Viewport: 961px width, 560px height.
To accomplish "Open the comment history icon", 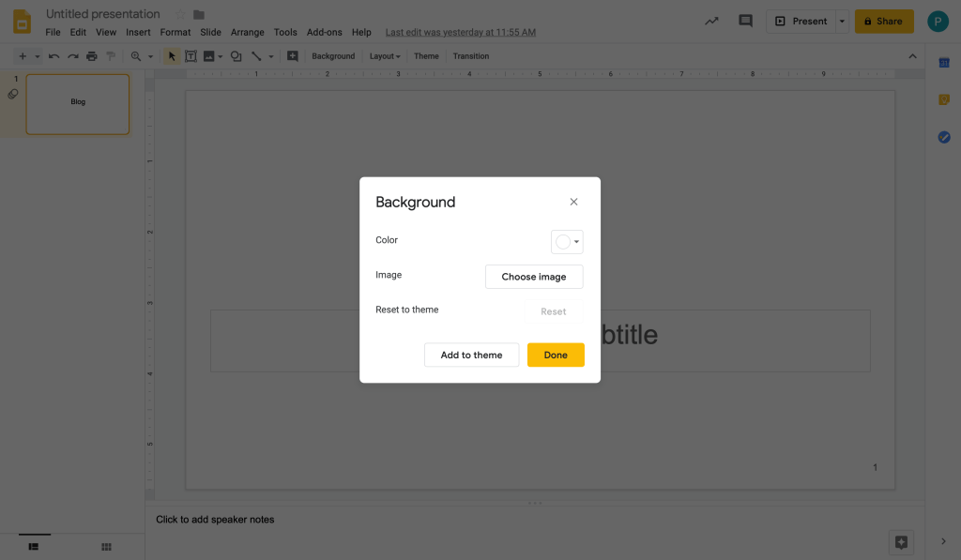I will point(745,21).
